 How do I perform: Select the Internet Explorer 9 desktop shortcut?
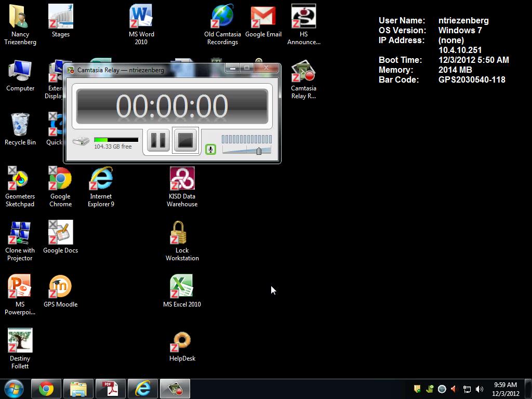click(101, 187)
